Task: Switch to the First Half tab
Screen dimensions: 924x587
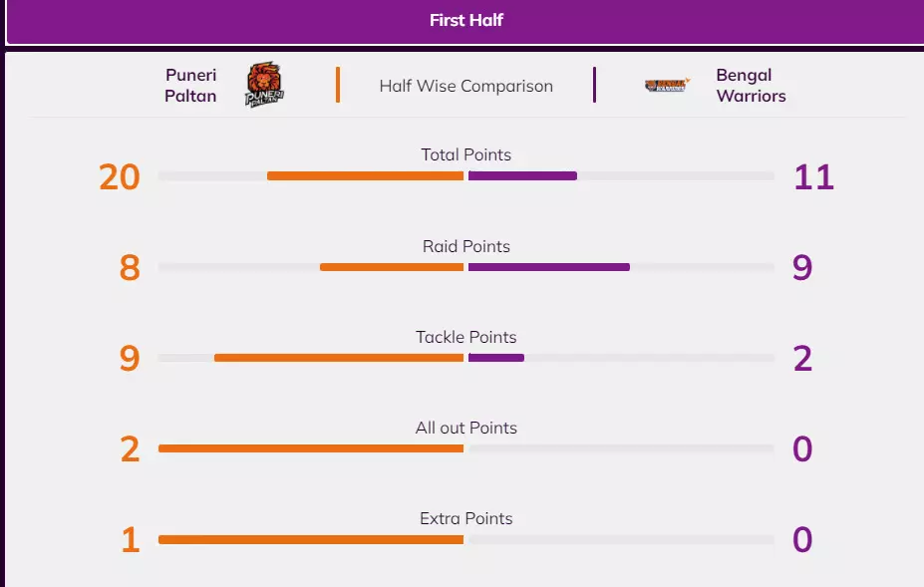Action: (x=465, y=20)
